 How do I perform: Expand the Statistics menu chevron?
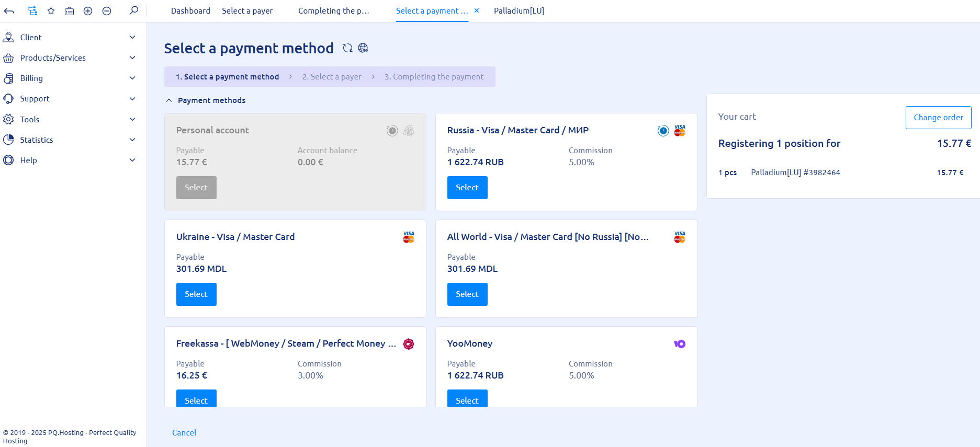[x=132, y=140]
